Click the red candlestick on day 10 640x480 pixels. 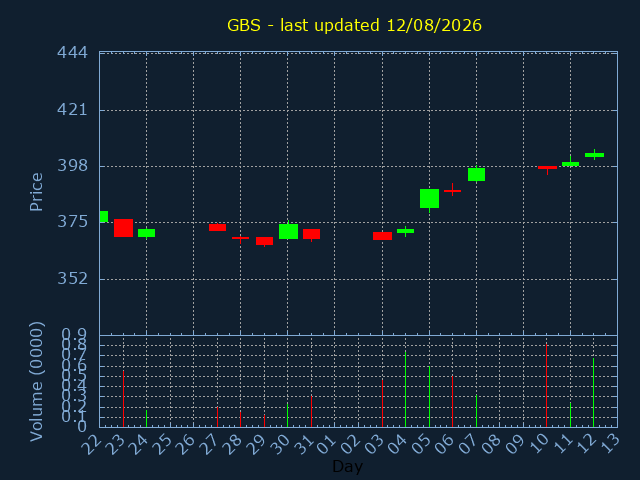tap(547, 168)
